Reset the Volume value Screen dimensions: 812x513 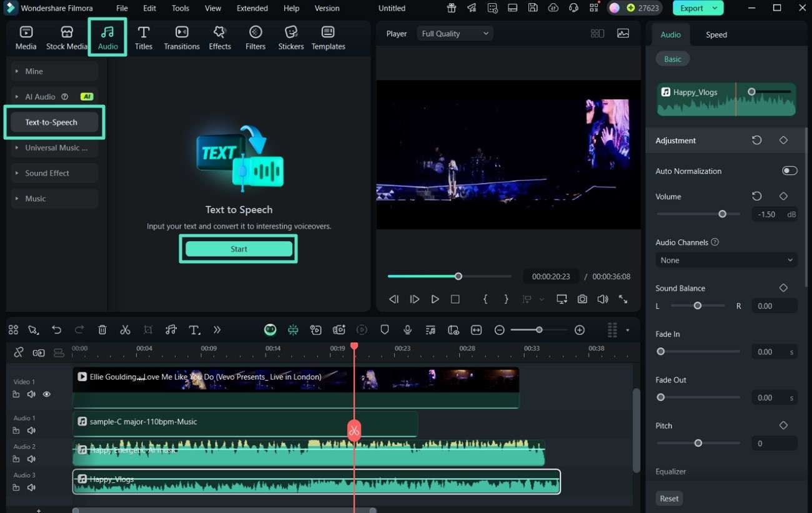pos(756,196)
